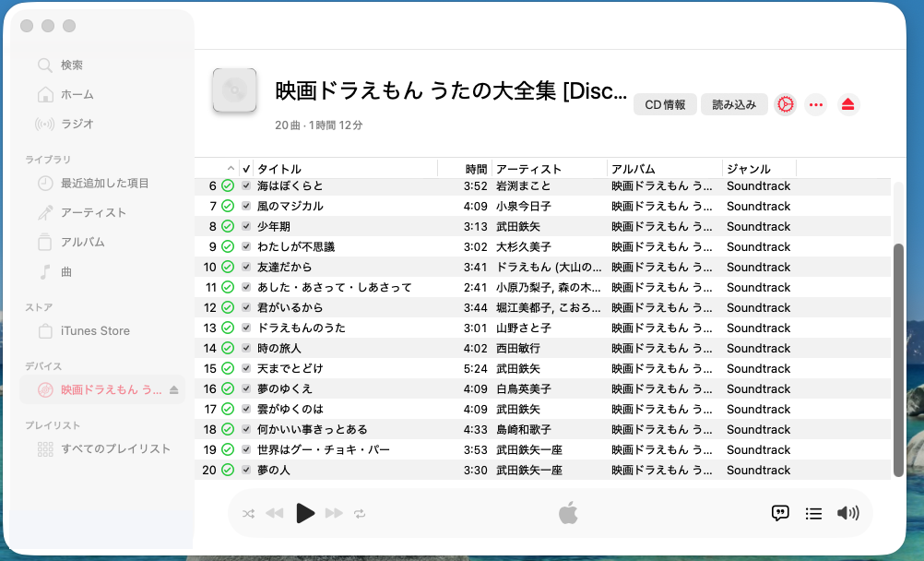Image resolution: width=924 pixels, height=561 pixels.
Task: Show lyrics panel icon
Action: tap(780, 513)
